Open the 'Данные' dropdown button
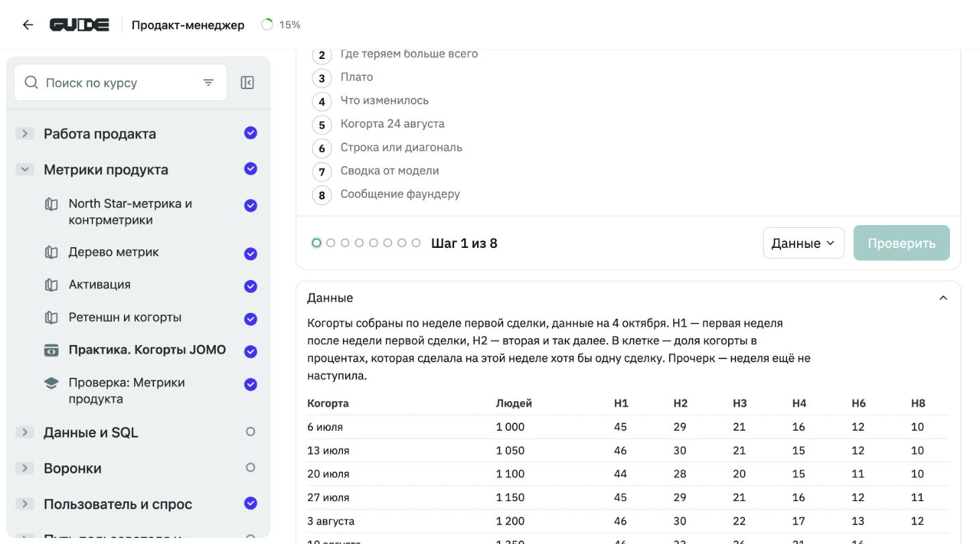This screenshot has height=544, width=980. (803, 243)
